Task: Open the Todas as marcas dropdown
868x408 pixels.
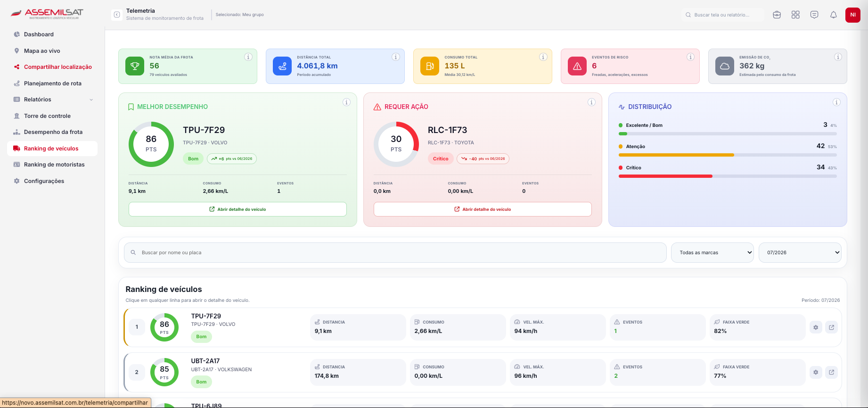Action: 712,253
